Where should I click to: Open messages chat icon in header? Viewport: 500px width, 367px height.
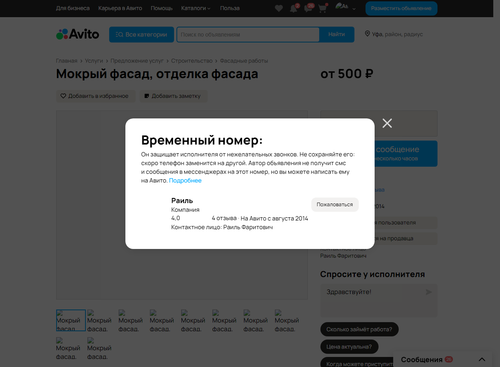[x=308, y=8]
